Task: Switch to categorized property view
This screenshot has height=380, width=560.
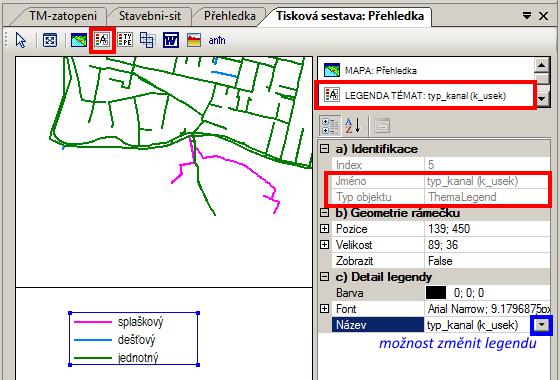Action: pos(330,126)
